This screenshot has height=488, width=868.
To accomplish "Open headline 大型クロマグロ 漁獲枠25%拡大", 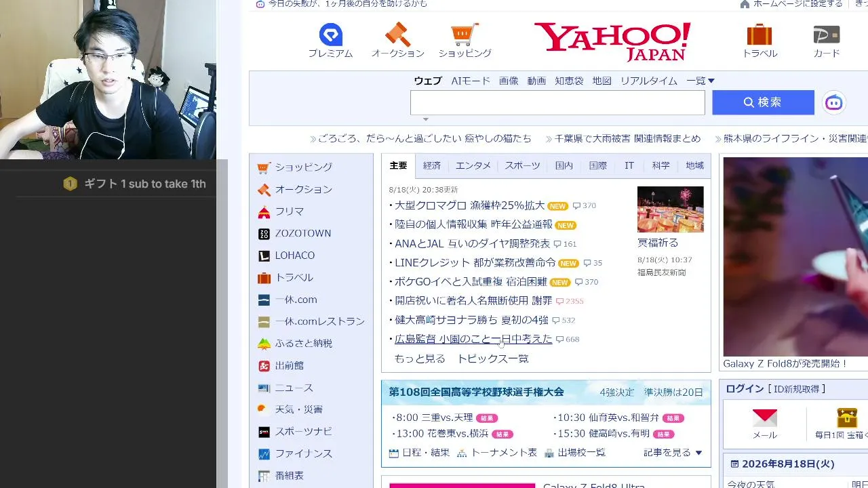I will point(469,205).
